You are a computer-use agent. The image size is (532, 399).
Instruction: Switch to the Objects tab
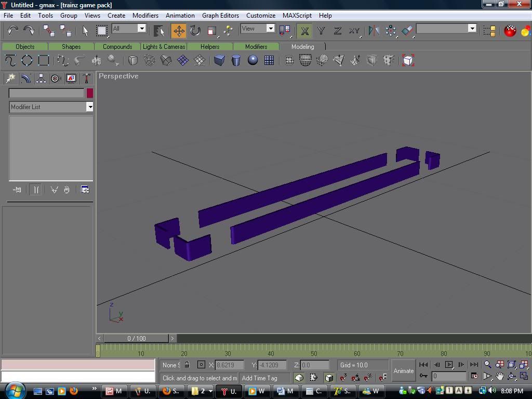click(x=25, y=46)
